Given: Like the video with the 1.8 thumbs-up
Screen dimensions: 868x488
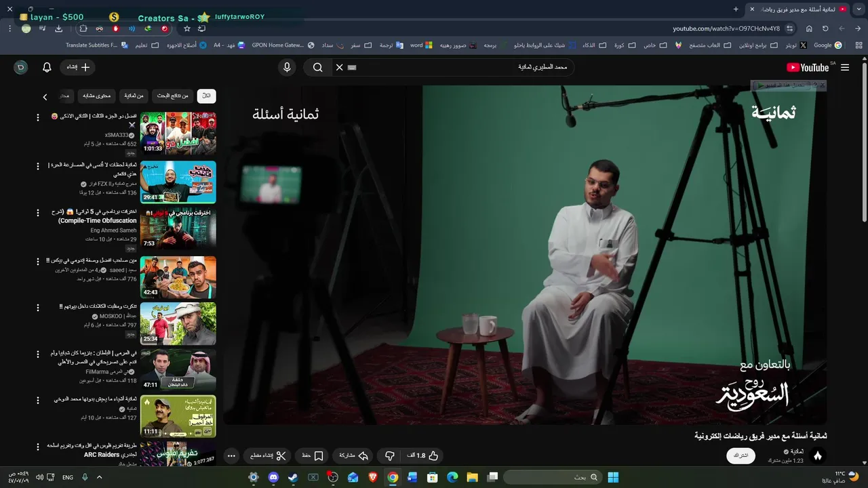Looking at the screenshot, I should [423, 455].
